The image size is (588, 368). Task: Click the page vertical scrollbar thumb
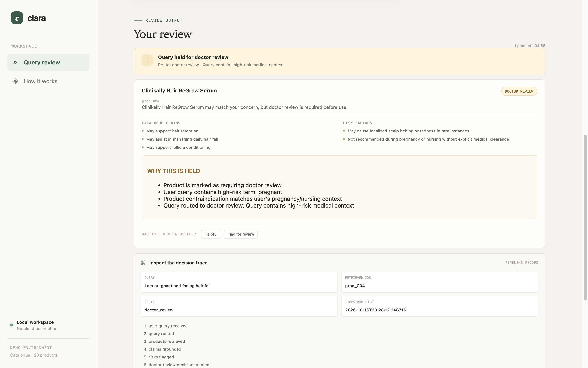tap(585, 217)
